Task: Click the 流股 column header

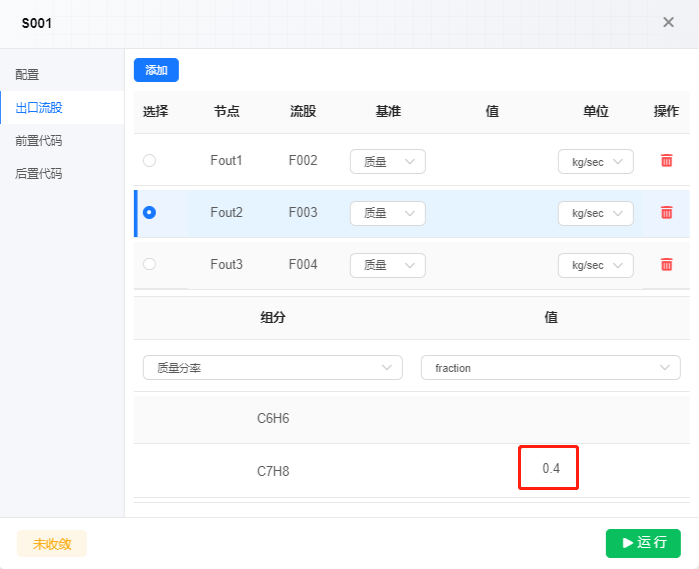Action: pos(303,111)
